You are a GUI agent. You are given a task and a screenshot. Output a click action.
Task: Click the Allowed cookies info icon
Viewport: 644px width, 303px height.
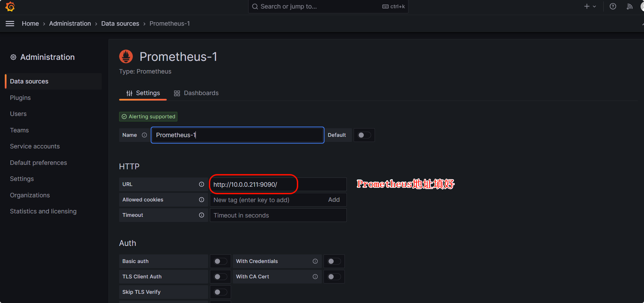[x=202, y=200]
